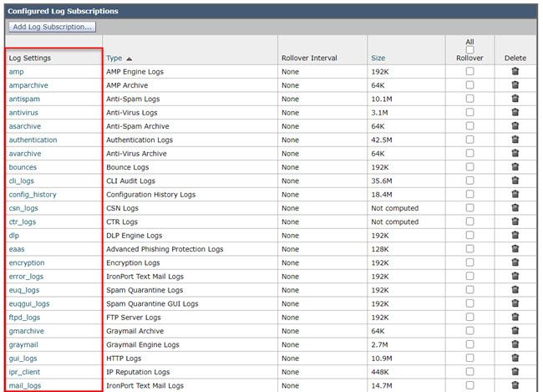Click '42.5M' size value

[x=382, y=140]
